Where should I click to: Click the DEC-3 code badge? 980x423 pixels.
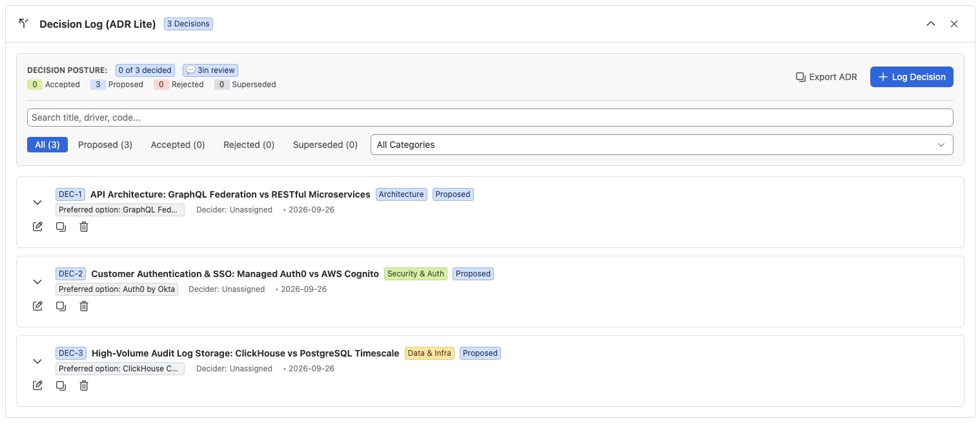(x=71, y=353)
